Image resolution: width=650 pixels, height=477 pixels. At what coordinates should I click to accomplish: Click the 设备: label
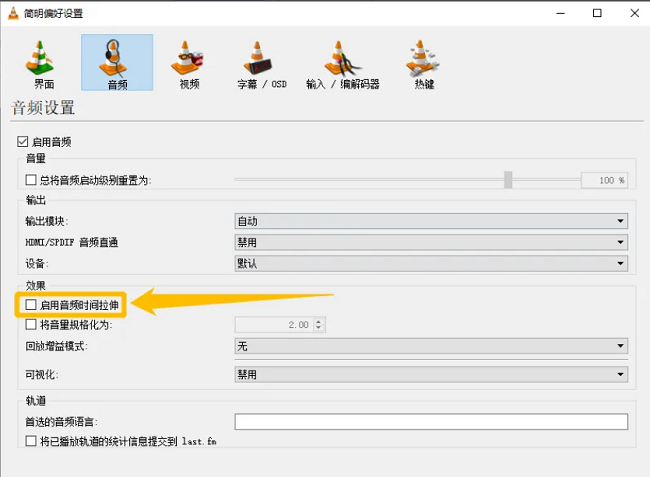pyautogui.click(x=36, y=264)
